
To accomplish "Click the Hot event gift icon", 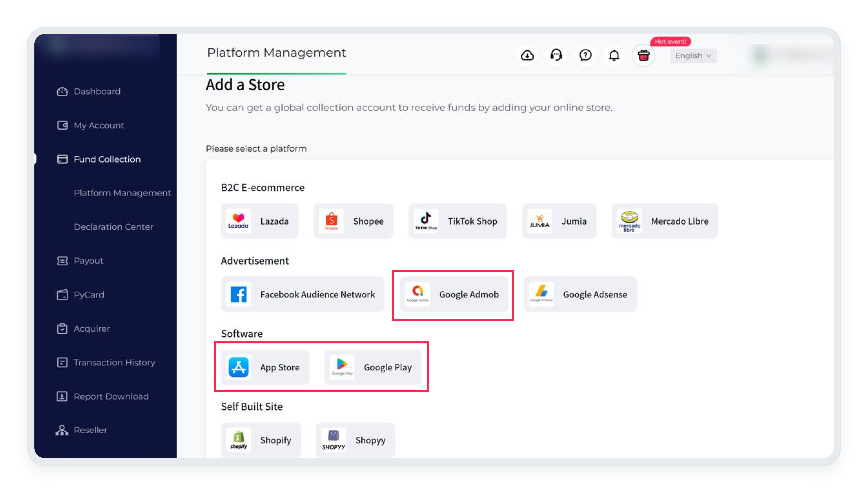I will coord(643,55).
